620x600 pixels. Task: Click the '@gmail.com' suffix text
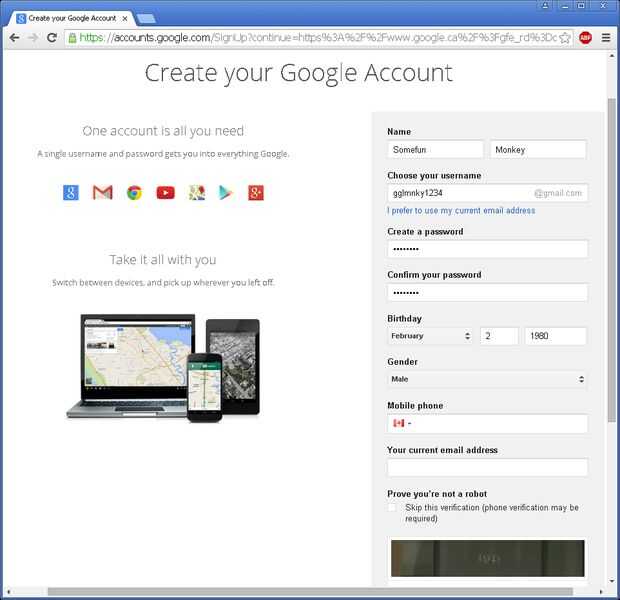pyautogui.click(x=558, y=193)
